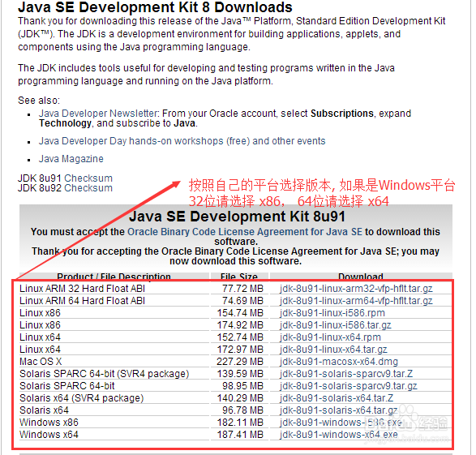Image resolution: width=476 pixels, height=455 pixels.
Task: Download jdk-8u91-linux-i586.rpm
Action: pos(332,313)
